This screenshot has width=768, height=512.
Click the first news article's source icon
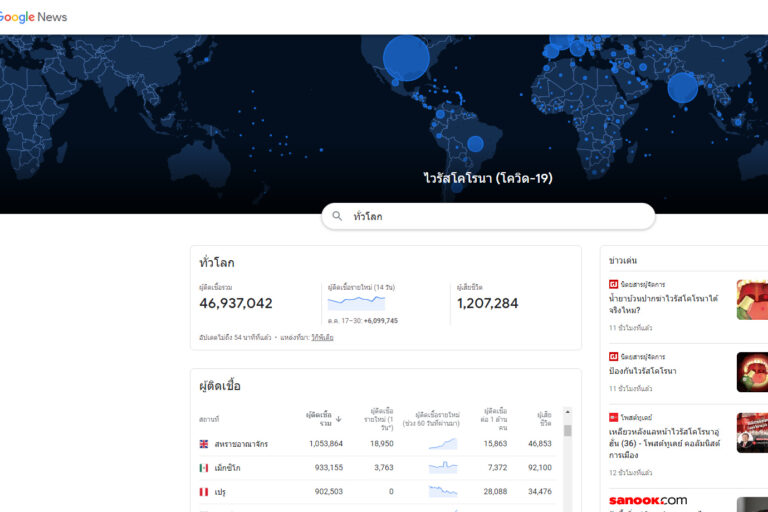point(614,285)
